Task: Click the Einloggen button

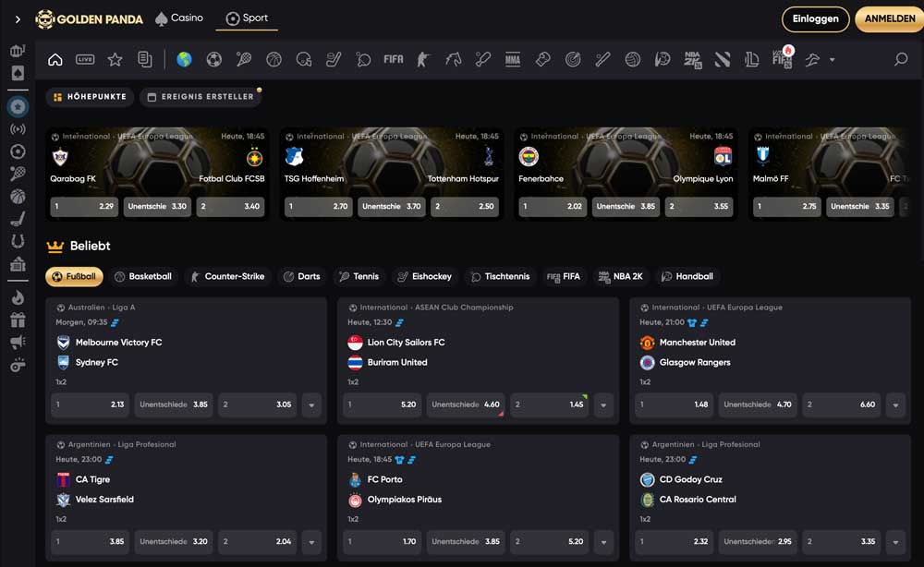Action: 815,18
